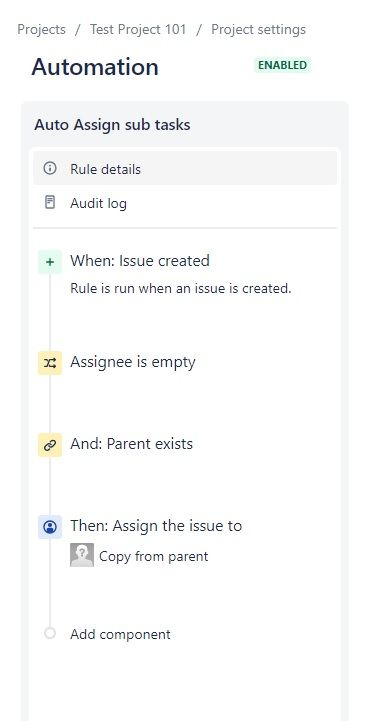Image resolution: width=376 pixels, height=721 pixels.
Task: Open the Then: Assign the issue to action
Action: coord(156,526)
